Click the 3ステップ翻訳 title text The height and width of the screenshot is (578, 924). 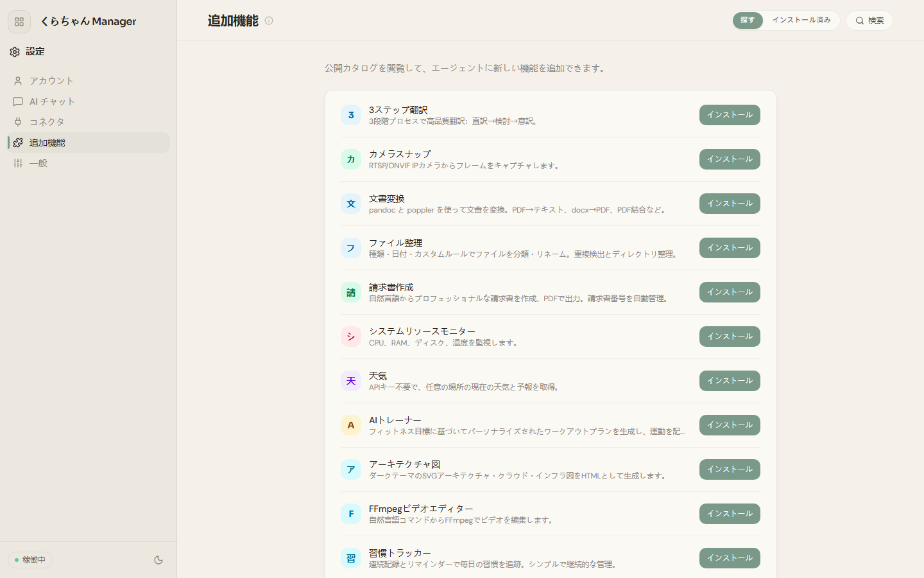pyautogui.click(x=398, y=110)
